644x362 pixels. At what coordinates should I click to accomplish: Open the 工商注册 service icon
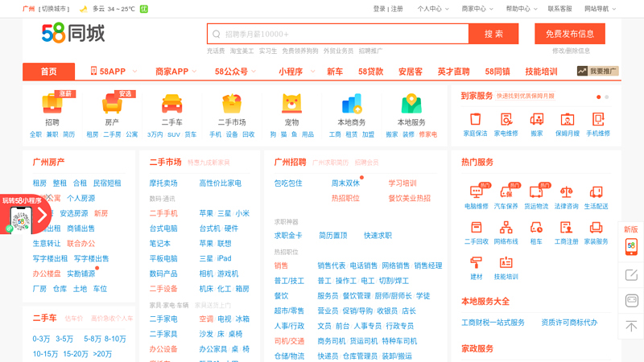[x=567, y=227]
